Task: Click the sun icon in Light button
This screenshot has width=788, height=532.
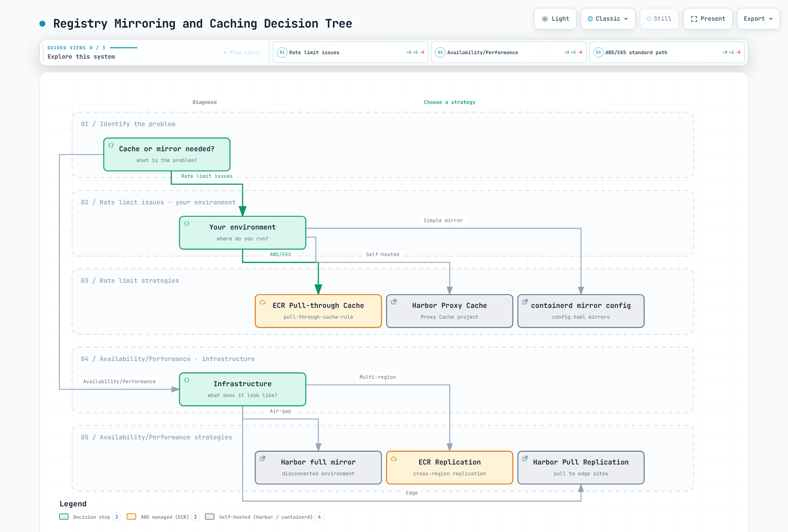Action: tap(545, 19)
